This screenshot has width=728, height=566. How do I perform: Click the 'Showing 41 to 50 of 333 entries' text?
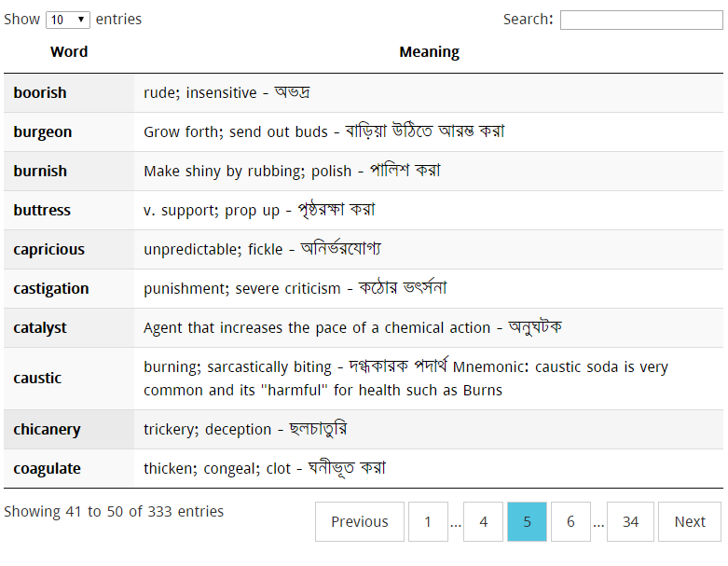[x=114, y=511]
